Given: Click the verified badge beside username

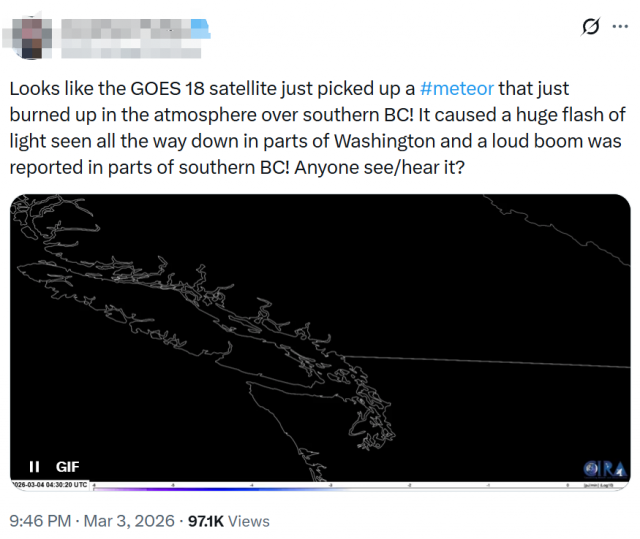Looking at the screenshot, I should 200,22.
